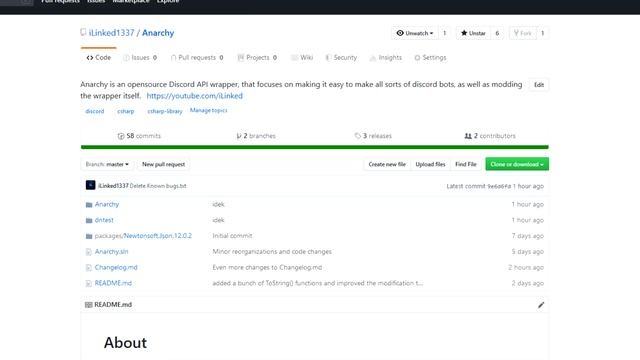Open the README.md file in list
Screen dimensions: 640x360
tap(113, 283)
